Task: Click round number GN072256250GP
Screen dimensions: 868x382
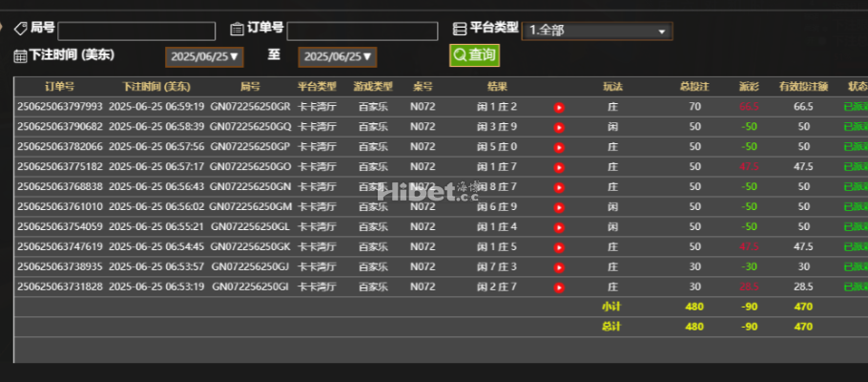Action: [250, 146]
